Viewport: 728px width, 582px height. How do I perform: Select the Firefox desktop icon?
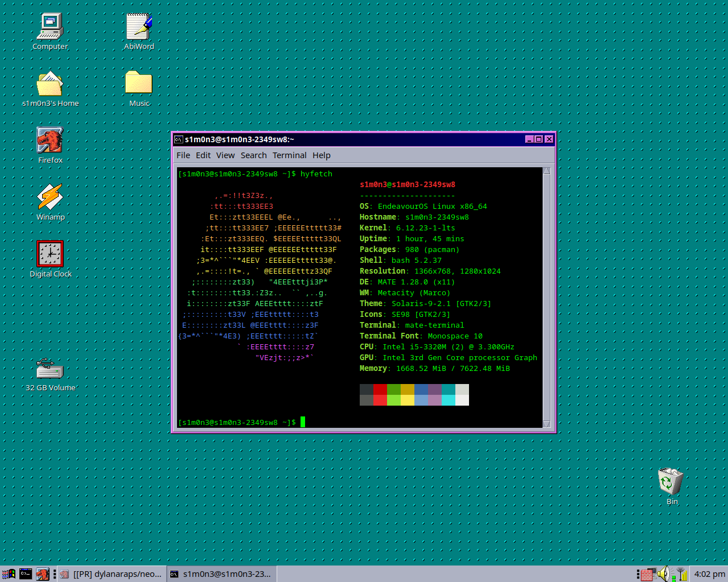click(x=50, y=141)
